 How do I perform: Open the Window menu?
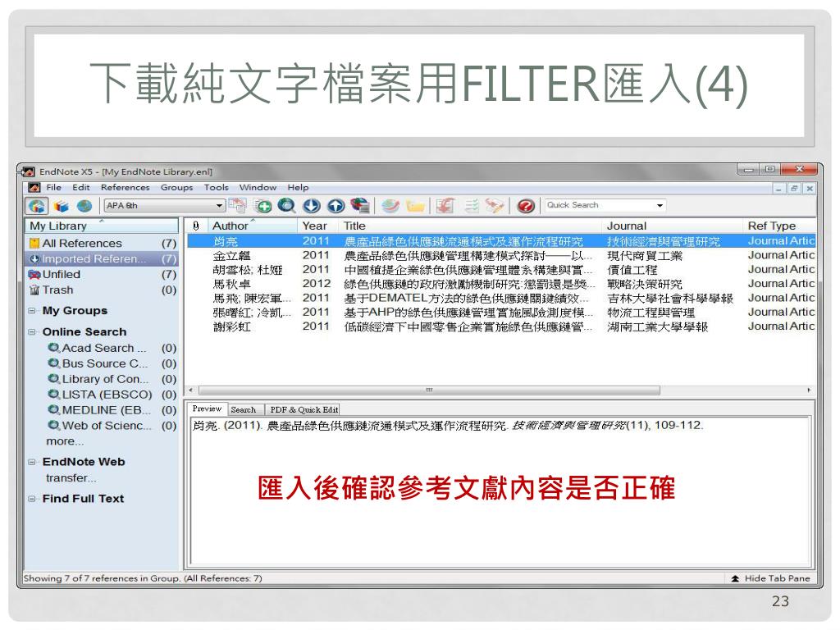(258, 188)
